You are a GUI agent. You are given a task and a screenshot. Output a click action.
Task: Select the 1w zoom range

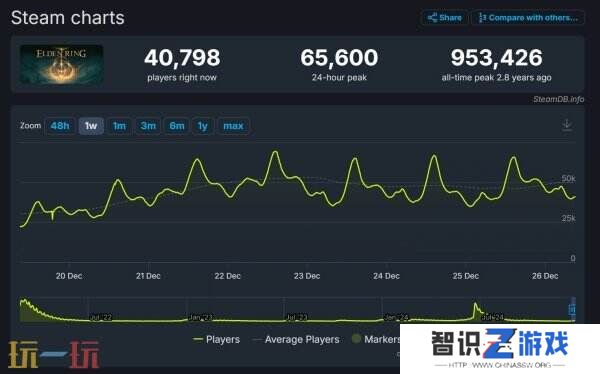pyautogui.click(x=91, y=126)
